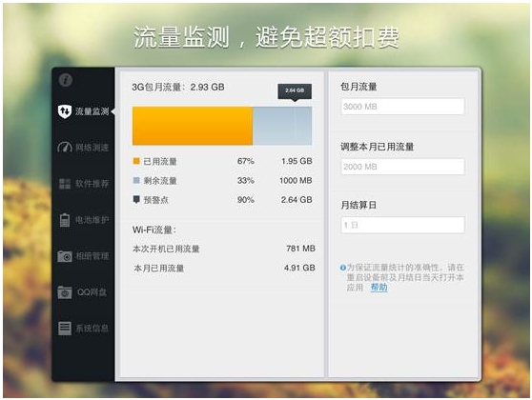Viewport: 532px width, 400px height.
Task: Open the 系统信息 list icon
Action: [x=65, y=329]
